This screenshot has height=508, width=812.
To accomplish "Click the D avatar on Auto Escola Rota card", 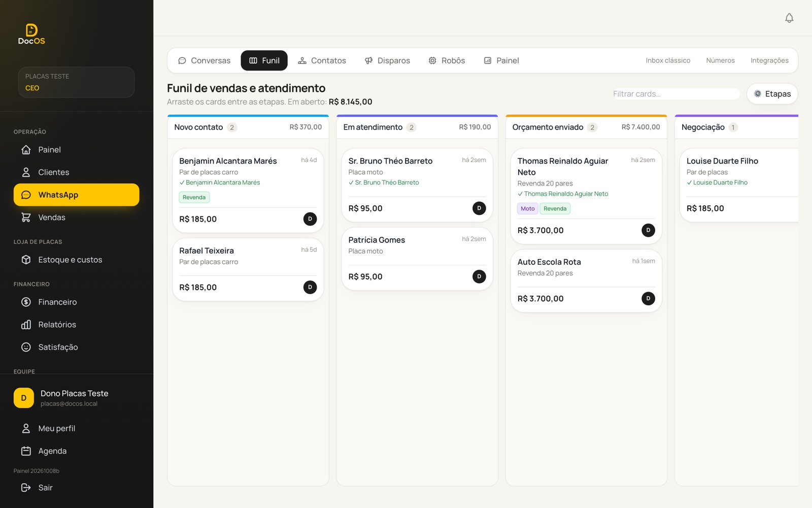I will (x=648, y=299).
